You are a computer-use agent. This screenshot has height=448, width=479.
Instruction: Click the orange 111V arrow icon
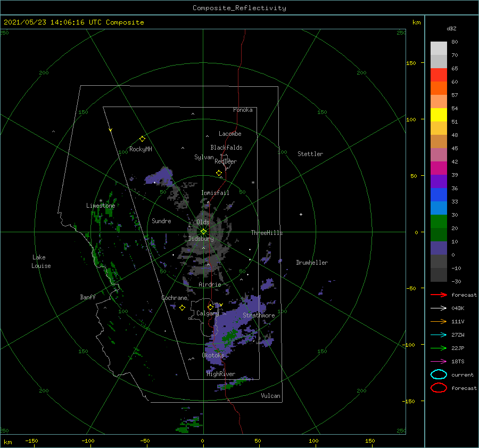[x=439, y=321]
